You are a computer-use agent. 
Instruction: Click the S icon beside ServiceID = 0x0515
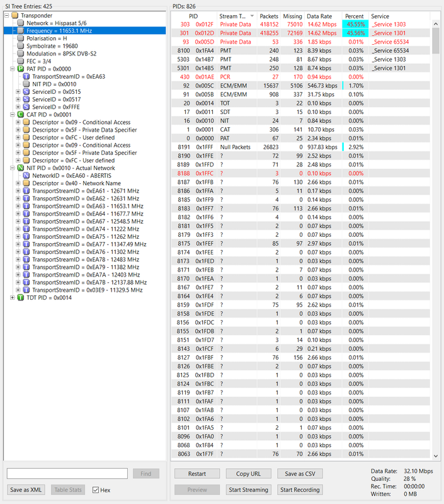pyautogui.click(x=26, y=91)
